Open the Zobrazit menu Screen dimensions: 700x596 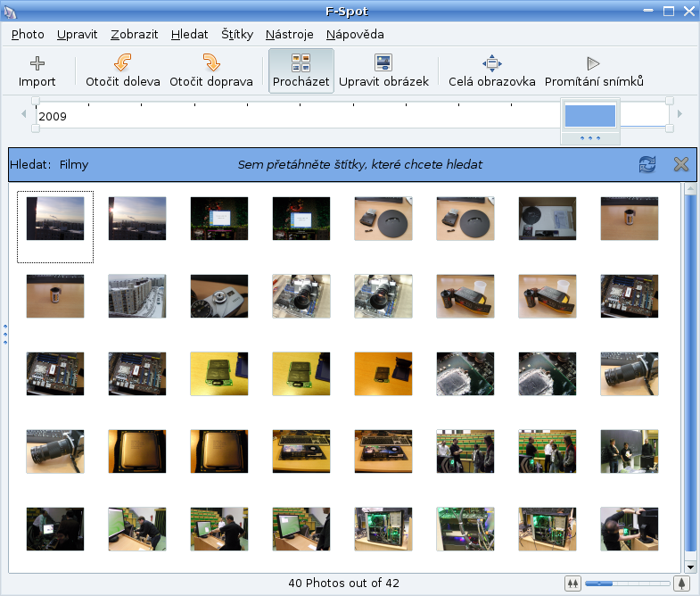point(135,35)
